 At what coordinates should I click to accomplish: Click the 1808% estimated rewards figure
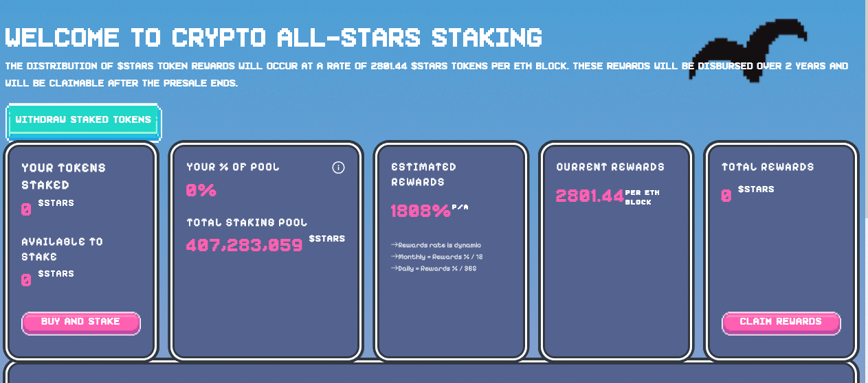(x=420, y=211)
